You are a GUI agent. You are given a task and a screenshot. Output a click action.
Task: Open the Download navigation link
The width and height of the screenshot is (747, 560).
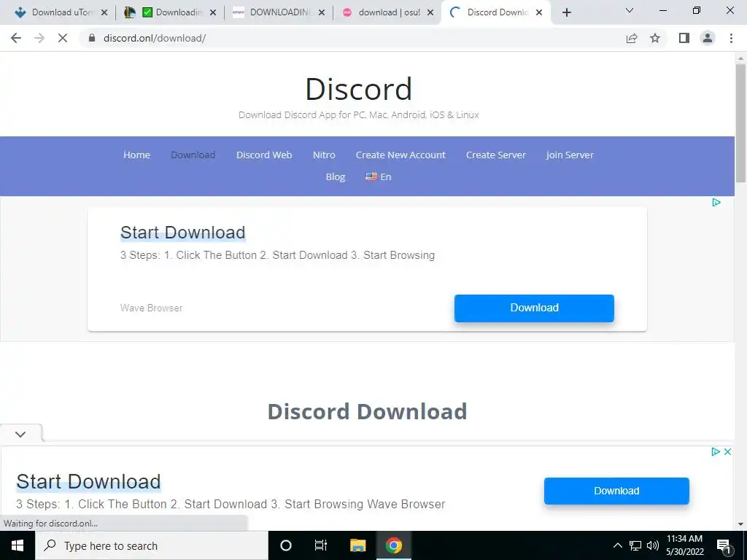coord(193,155)
